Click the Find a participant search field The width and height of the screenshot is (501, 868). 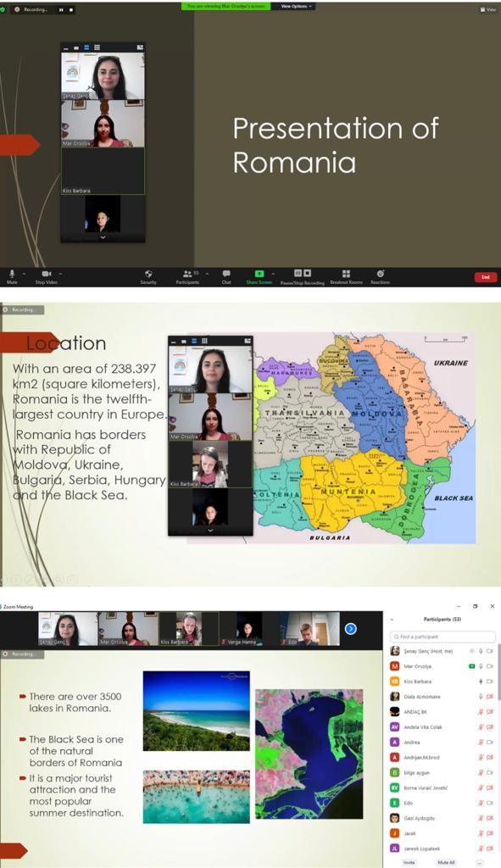(443, 637)
